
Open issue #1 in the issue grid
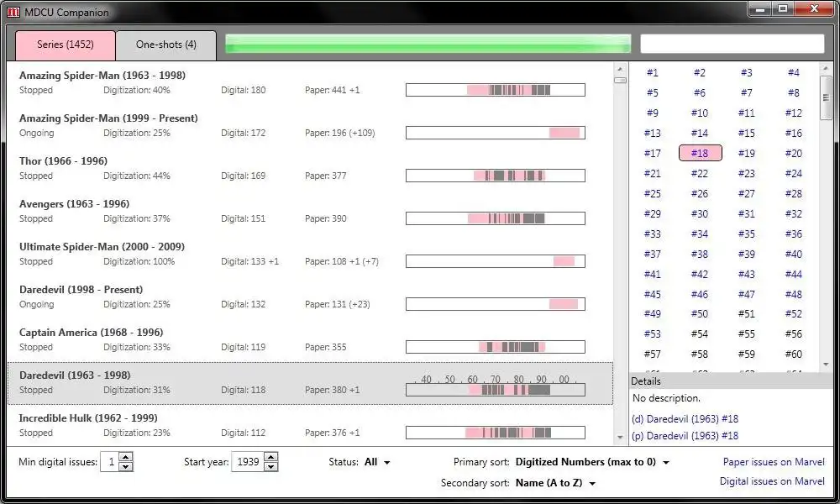(x=652, y=73)
